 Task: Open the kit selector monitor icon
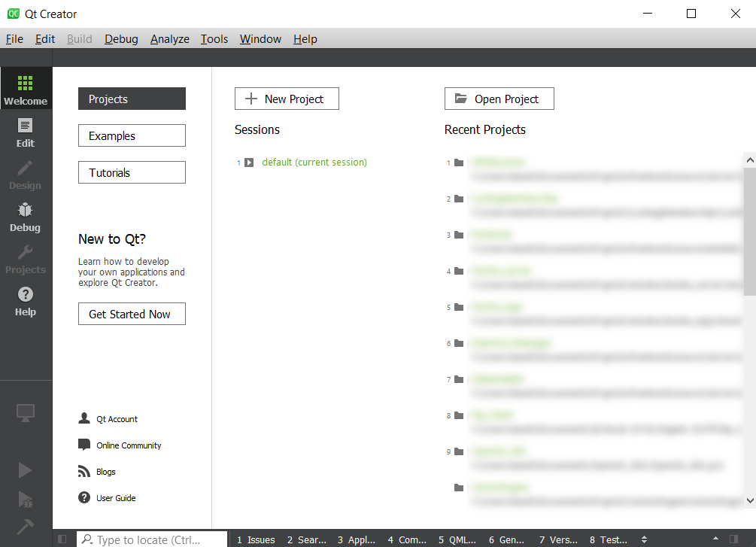(26, 413)
